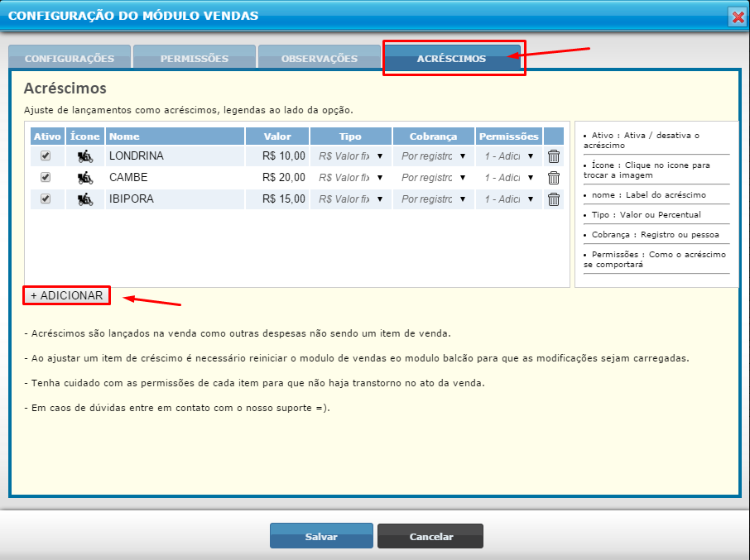
Task: Delete IBIPORA row with trash icon
Action: [x=554, y=199]
